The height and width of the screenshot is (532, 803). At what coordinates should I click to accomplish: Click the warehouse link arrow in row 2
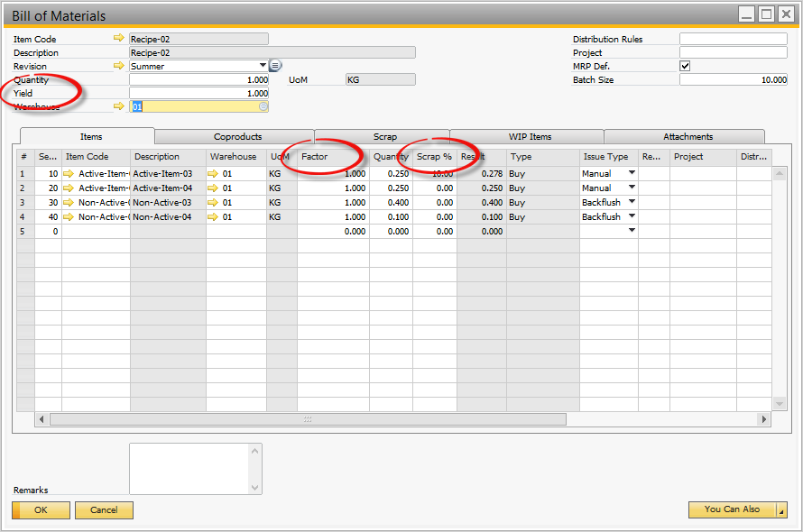(x=213, y=188)
